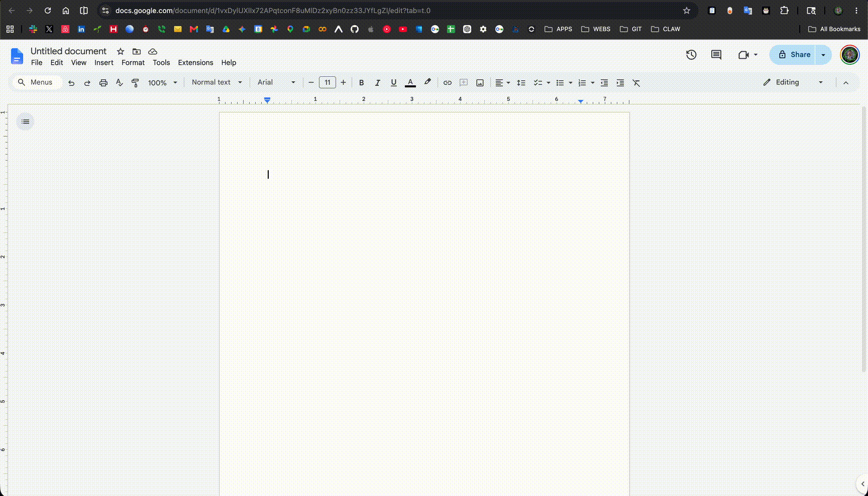Clear formatting with crossed T icon

click(x=636, y=83)
